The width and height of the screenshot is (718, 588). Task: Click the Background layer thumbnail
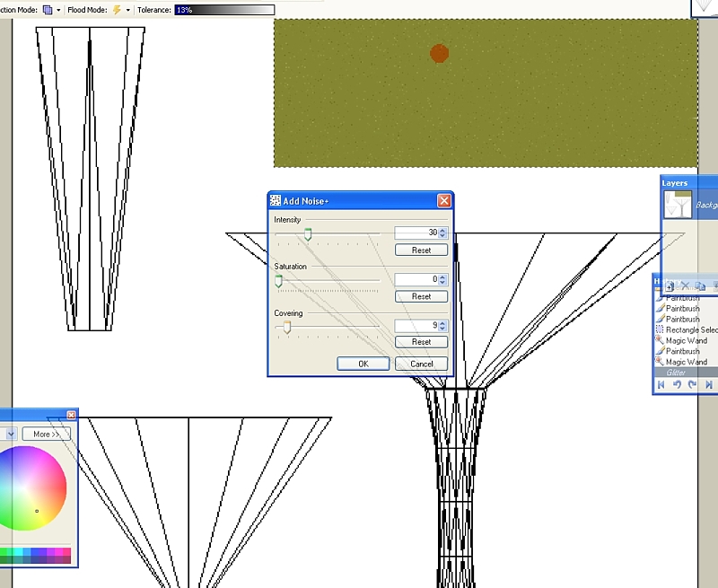(x=678, y=205)
